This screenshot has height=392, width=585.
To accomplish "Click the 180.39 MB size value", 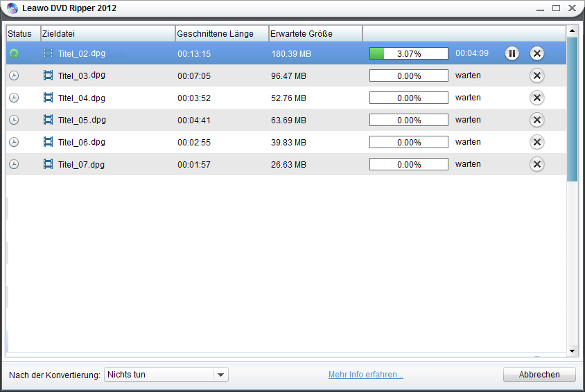I will coord(291,53).
